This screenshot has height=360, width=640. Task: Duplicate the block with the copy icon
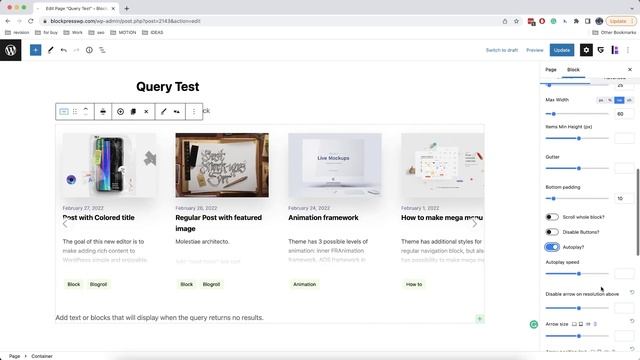[x=133, y=111]
